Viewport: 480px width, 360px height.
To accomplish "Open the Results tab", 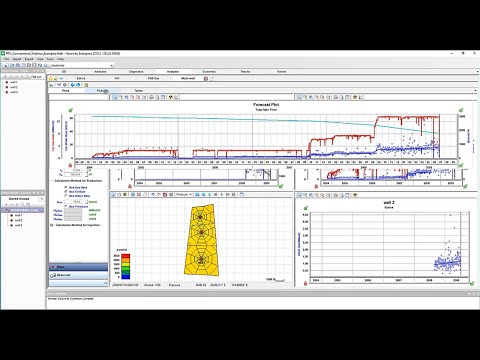I will (245, 71).
